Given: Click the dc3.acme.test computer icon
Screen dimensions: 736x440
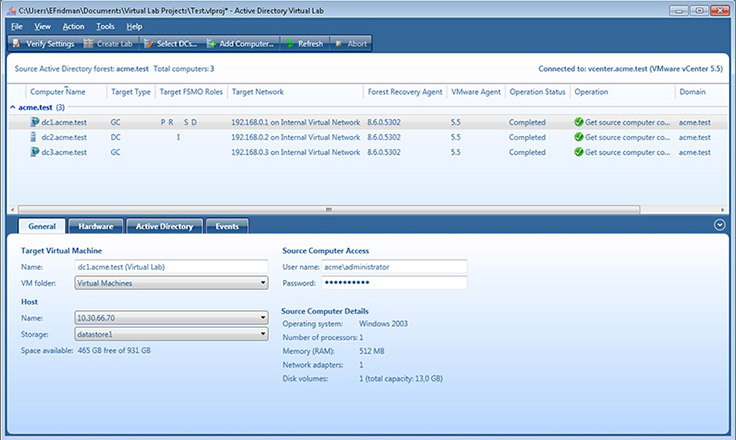Looking at the screenshot, I should coord(34,152).
